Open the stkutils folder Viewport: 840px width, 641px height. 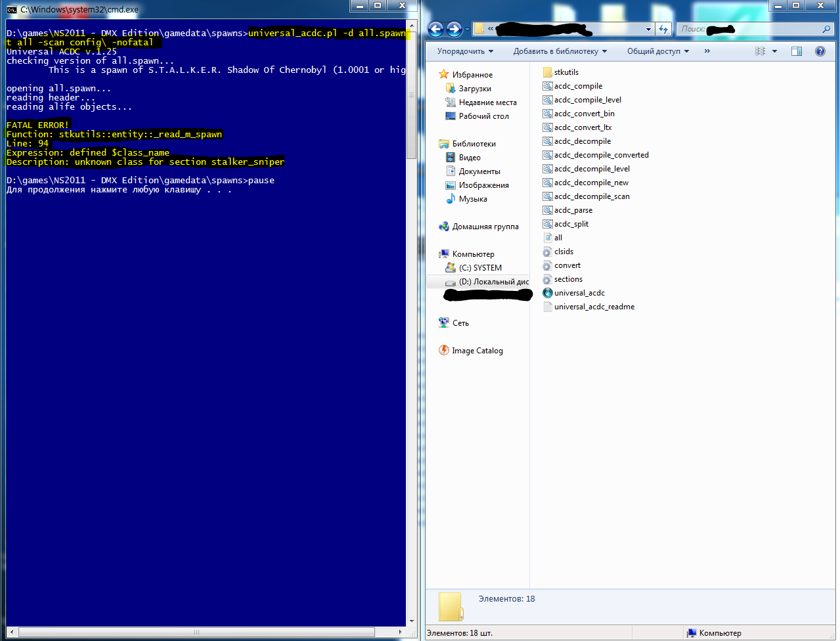(565, 72)
